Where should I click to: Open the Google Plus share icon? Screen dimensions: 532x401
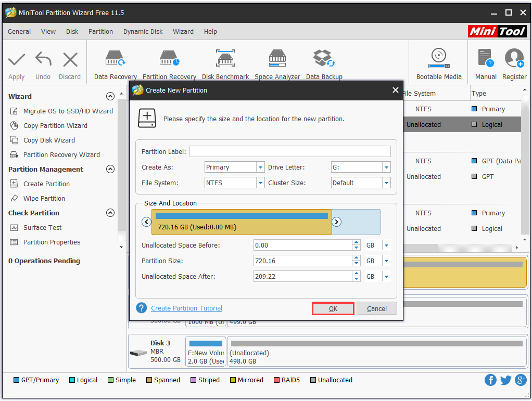coord(521,380)
